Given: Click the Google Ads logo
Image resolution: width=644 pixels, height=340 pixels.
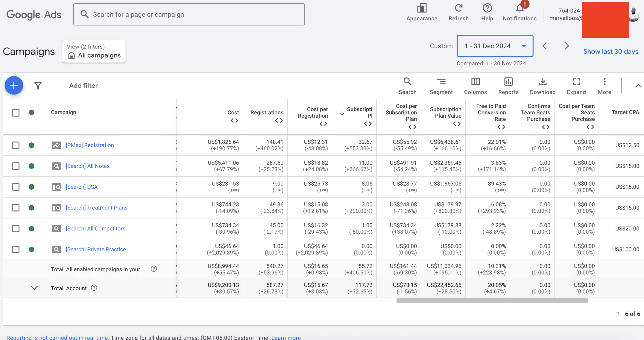Looking at the screenshot, I should (34, 15).
